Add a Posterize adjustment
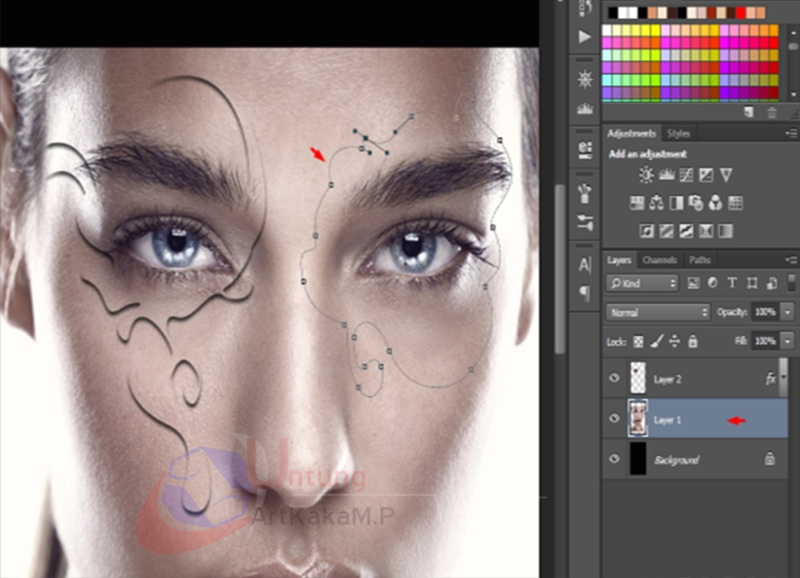The height and width of the screenshot is (578, 800). point(666,231)
